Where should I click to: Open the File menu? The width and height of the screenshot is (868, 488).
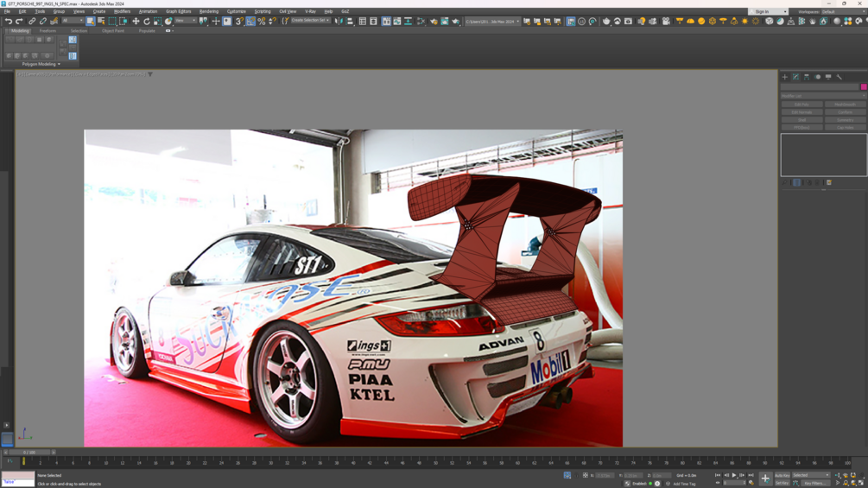pos(7,11)
